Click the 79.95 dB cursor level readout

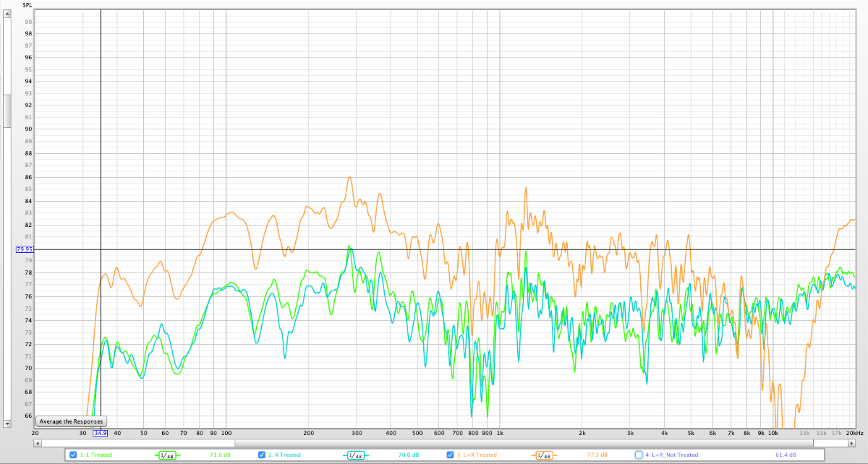click(24, 249)
